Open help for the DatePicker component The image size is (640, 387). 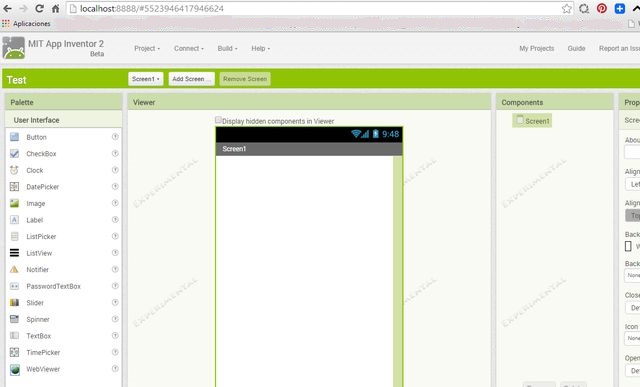(115, 186)
